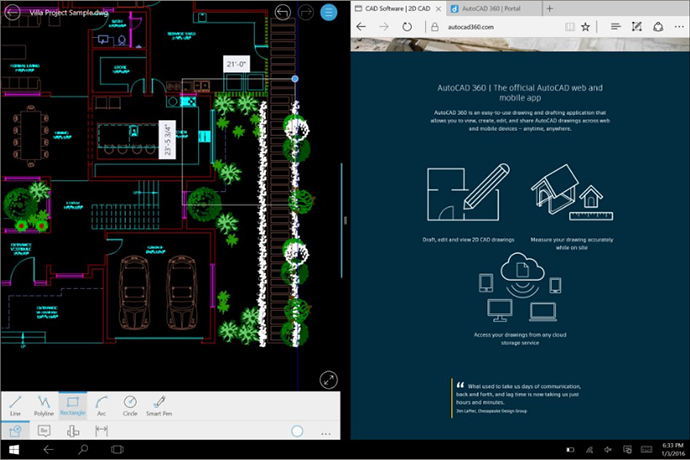Activate the Smart Pen tool
Image resolution: width=690 pixels, height=460 pixels.
point(159,404)
